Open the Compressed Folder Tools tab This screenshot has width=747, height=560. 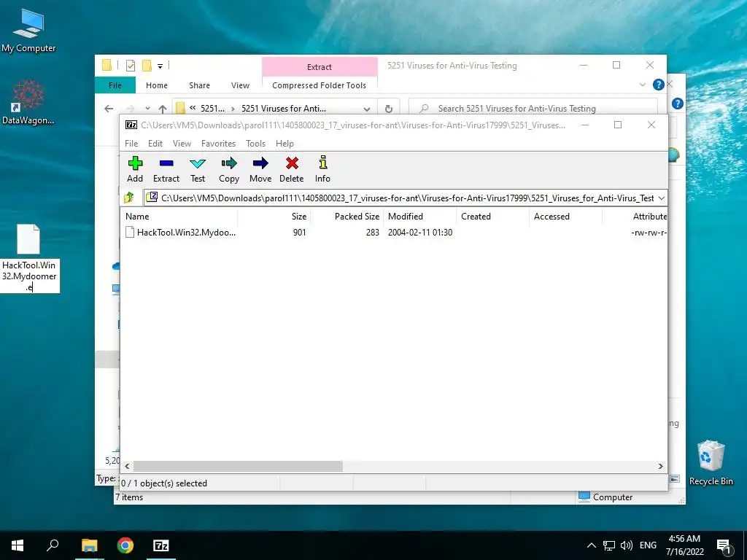point(320,85)
